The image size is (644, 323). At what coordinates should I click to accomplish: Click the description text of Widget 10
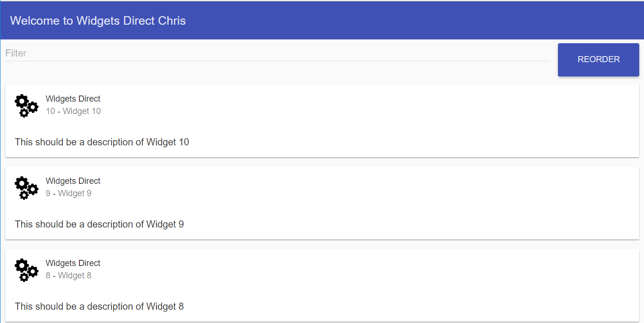point(102,142)
